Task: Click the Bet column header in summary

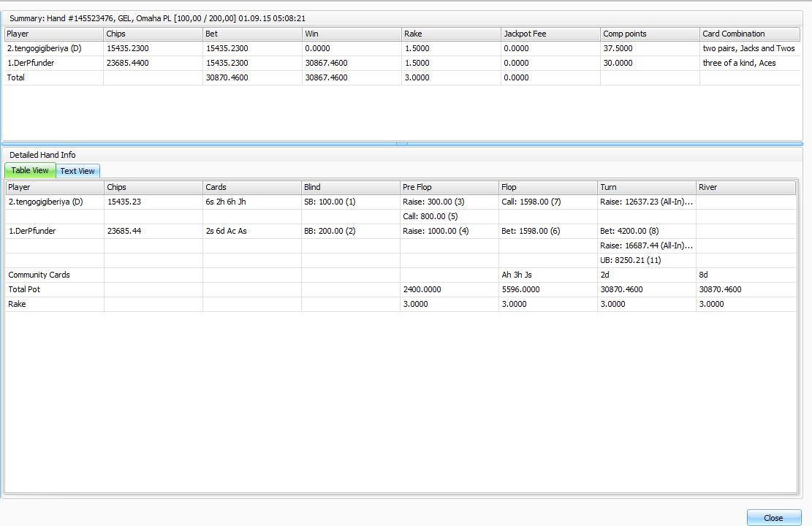Action: [x=252, y=34]
